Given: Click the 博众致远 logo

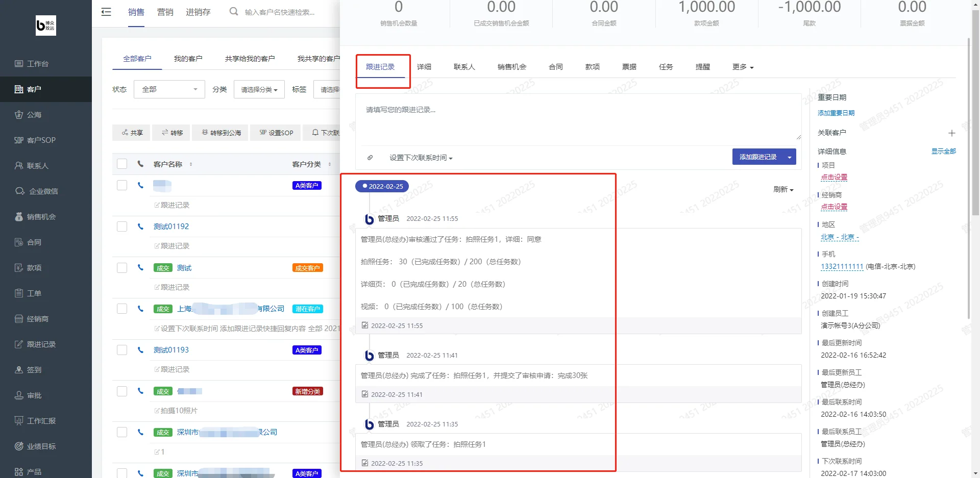Looking at the screenshot, I should 46,26.
